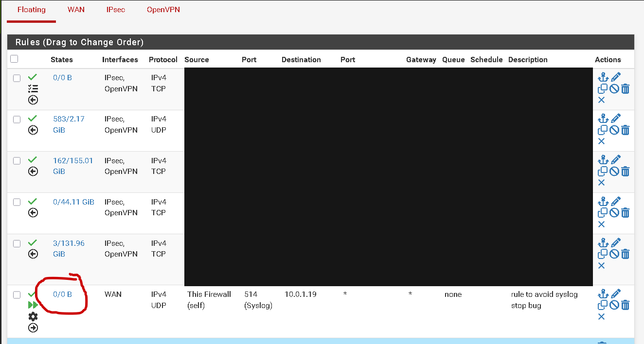The image size is (644, 344).
Task: Open the OpenVPN rules tab
Action: tap(163, 10)
